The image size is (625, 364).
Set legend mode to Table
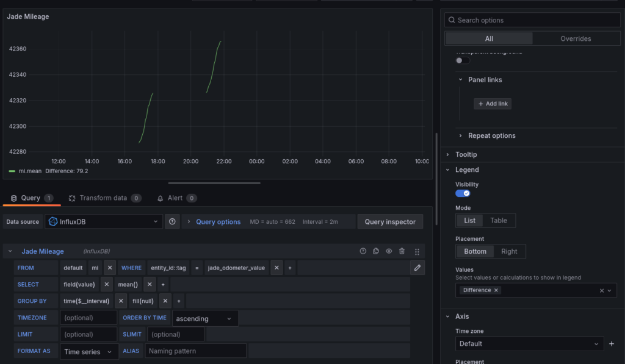click(499, 221)
